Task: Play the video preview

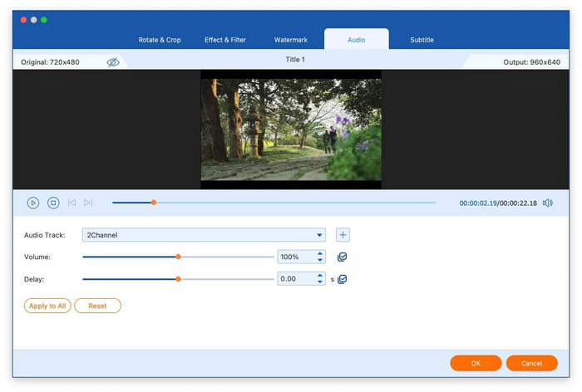Action: point(33,203)
